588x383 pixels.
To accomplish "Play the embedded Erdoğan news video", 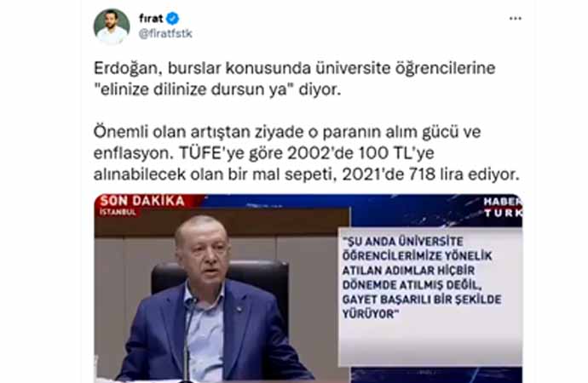I will 308,289.
